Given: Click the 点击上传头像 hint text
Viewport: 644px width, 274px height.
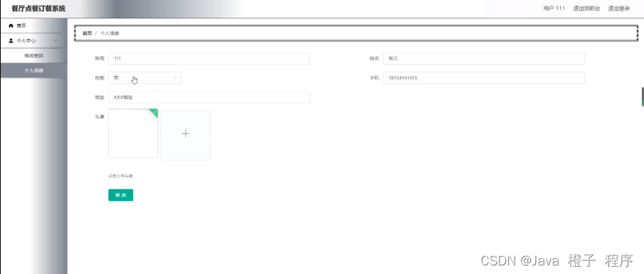Looking at the screenshot, I should click(120, 176).
